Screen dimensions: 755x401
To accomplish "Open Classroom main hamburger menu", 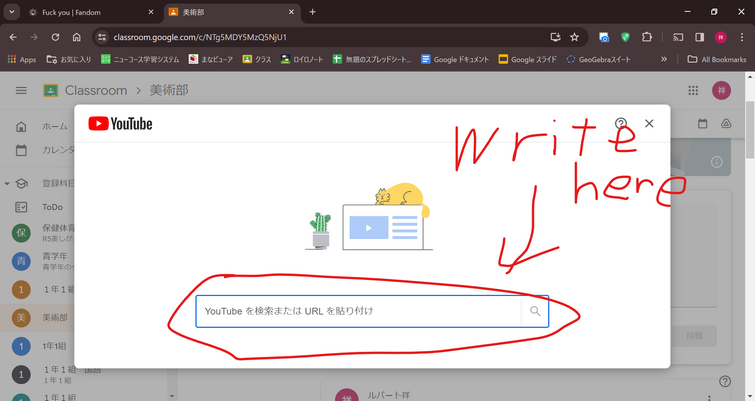I will (x=21, y=91).
